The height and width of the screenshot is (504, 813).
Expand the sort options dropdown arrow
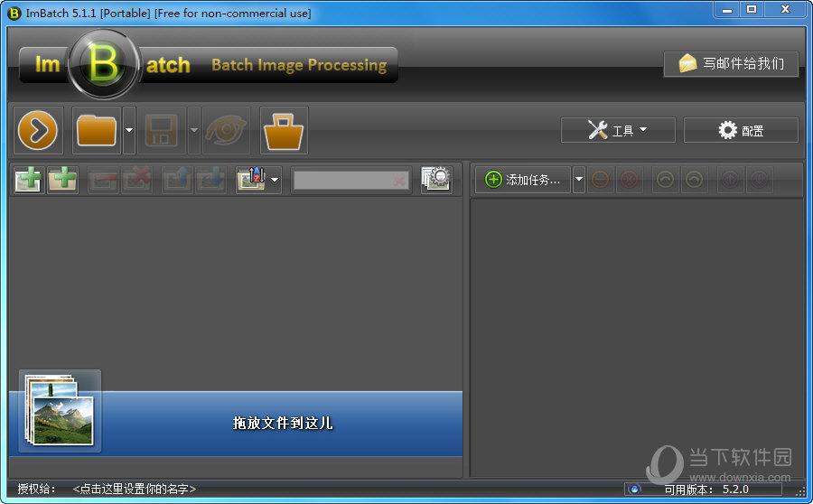click(x=275, y=180)
